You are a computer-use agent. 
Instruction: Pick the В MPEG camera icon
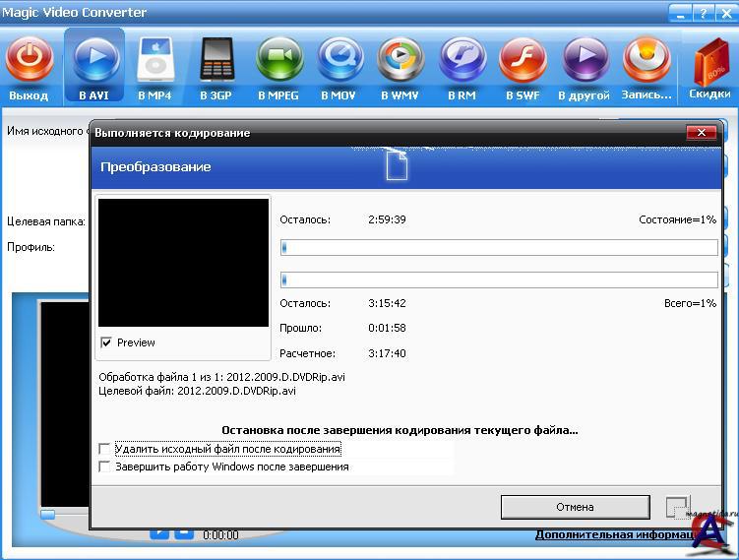(x=278, y=59)
